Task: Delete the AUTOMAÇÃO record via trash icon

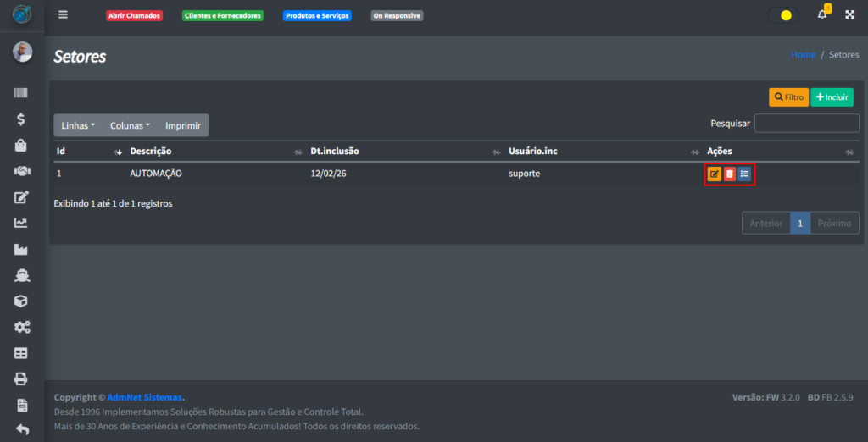Action: (729, 174)
